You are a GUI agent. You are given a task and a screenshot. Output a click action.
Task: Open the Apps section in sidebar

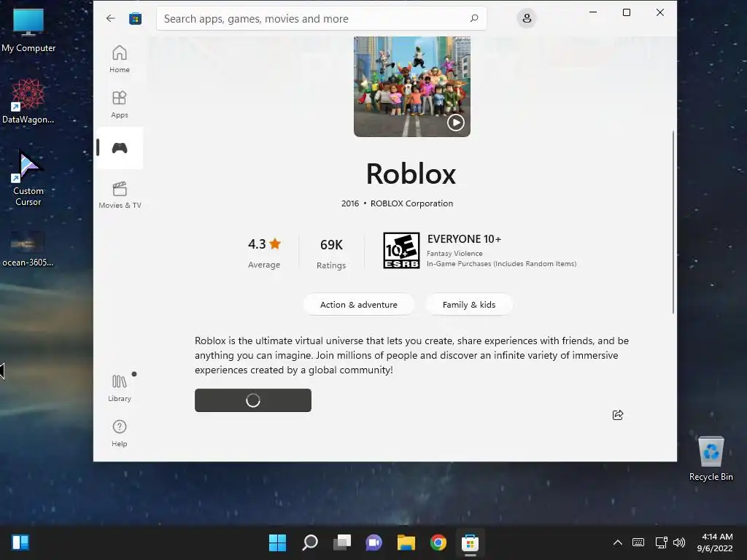click(x=120, y=104)
